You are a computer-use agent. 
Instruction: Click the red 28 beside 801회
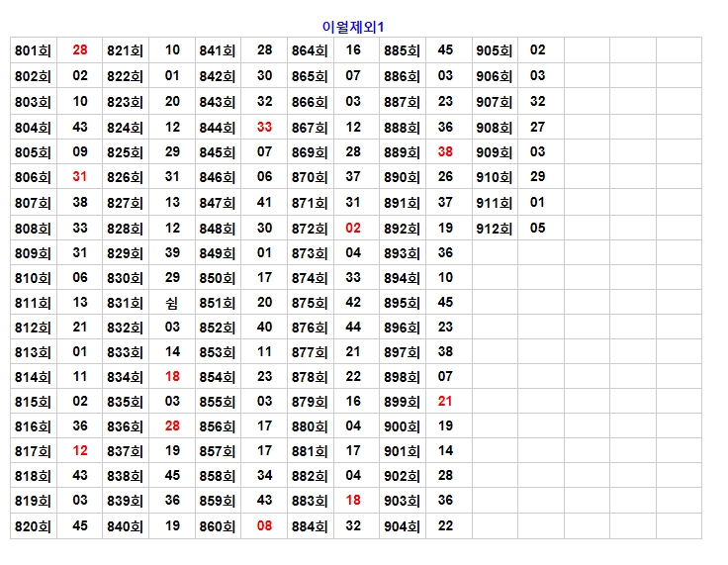coord(80,49)
